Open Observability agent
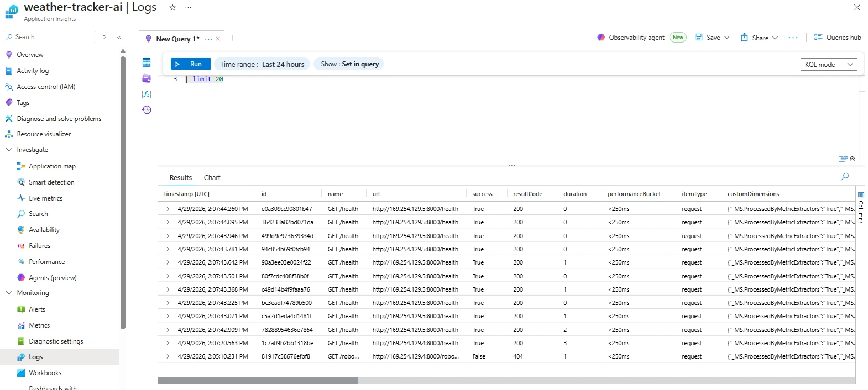This screenshot has width=868, height=390. point(631,38)
